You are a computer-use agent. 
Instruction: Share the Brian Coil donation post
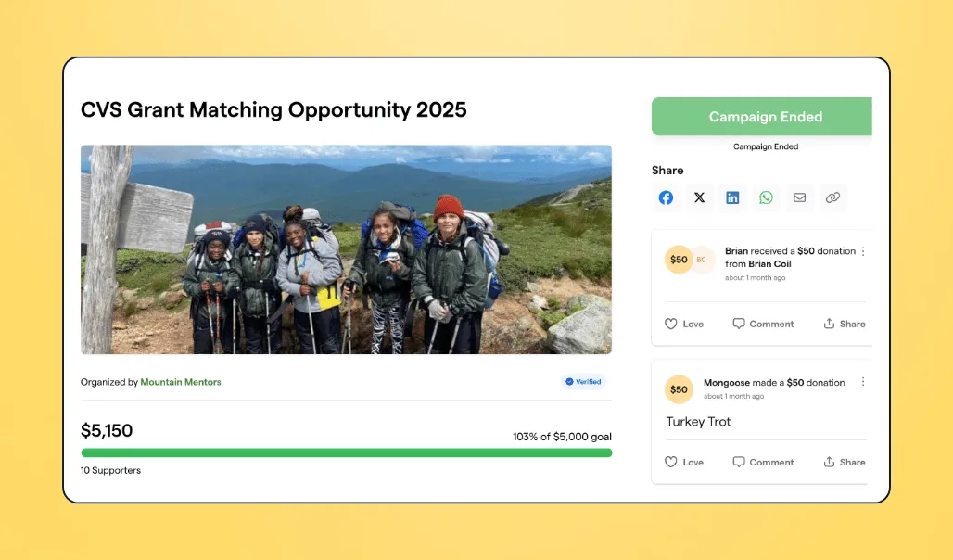845,325
